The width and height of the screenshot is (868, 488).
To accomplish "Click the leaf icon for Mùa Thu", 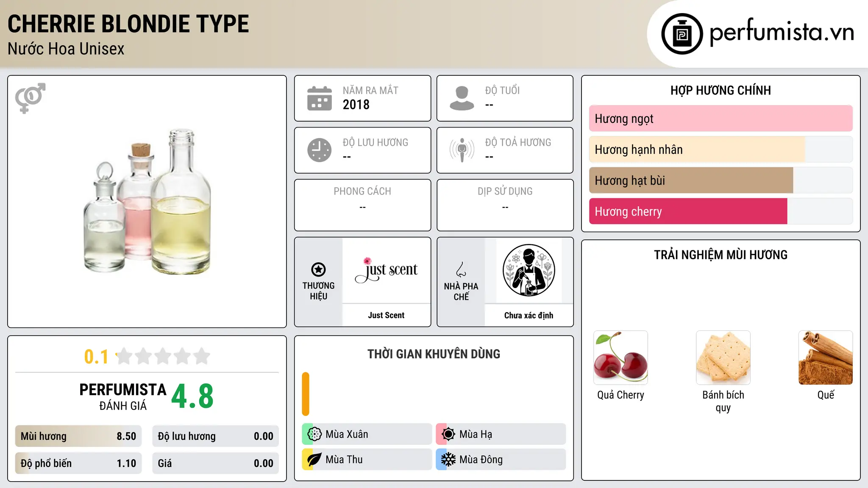I will (314, 460).
